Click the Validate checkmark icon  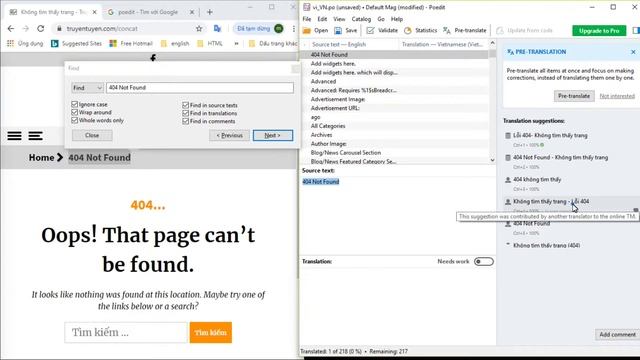pyautogui.click(x=370, y=31)
